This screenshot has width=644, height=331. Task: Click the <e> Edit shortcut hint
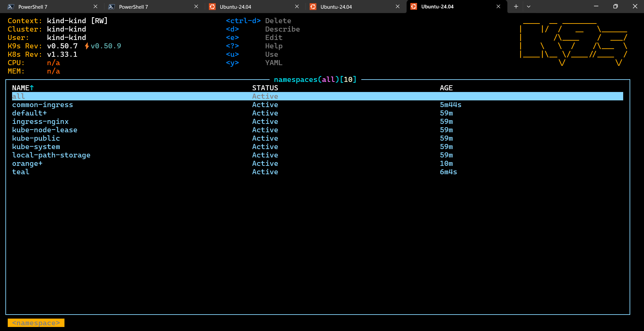tap(254, 38)
